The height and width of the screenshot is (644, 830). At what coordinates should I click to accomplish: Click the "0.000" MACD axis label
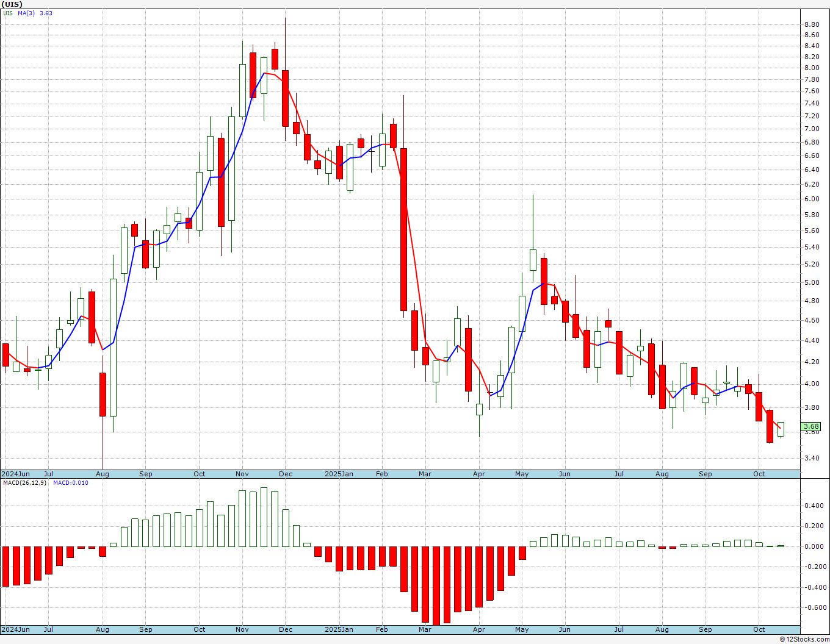point(813,546)
